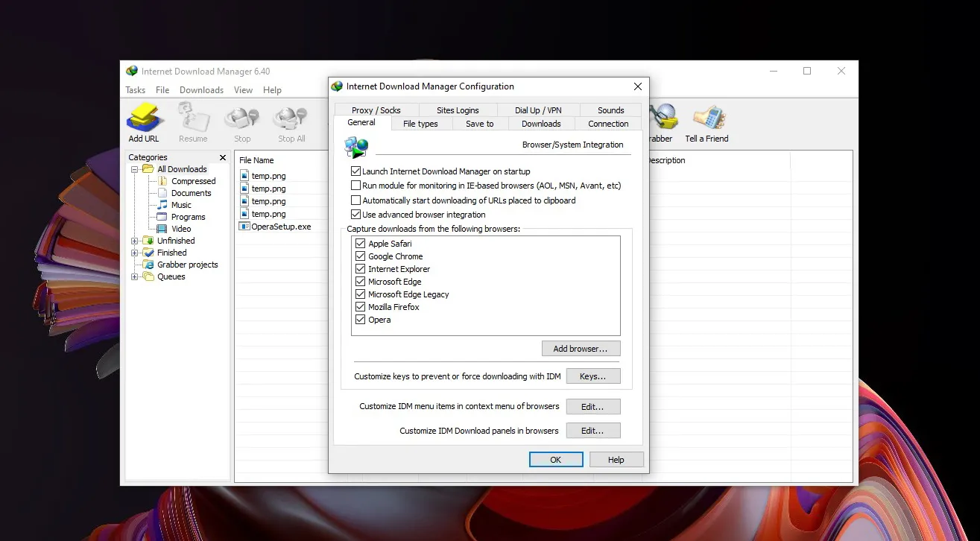The width and height of the screenshot is (980, 541).
Task: Switch to the File types tab
Action: (420, 124)
